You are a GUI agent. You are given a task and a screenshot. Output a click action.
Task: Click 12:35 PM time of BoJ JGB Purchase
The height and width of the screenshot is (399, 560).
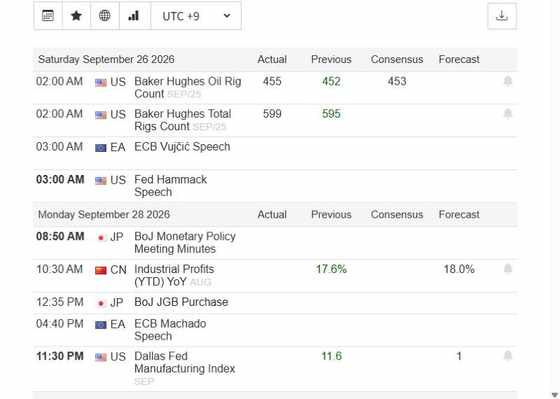pos(60,302)
